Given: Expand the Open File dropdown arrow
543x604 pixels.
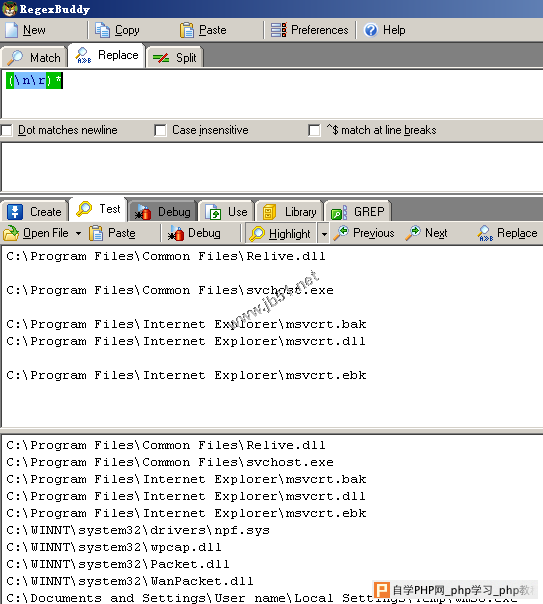Looking at the screenshot, I should pyautogui.click(x=78, y=233).
